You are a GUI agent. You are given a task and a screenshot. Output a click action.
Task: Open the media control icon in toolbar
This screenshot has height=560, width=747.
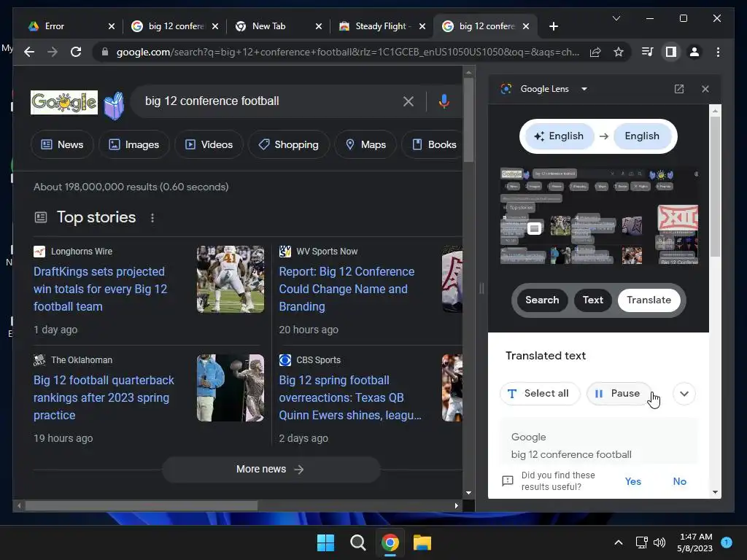pyautogui.click(x=647, y=52)
